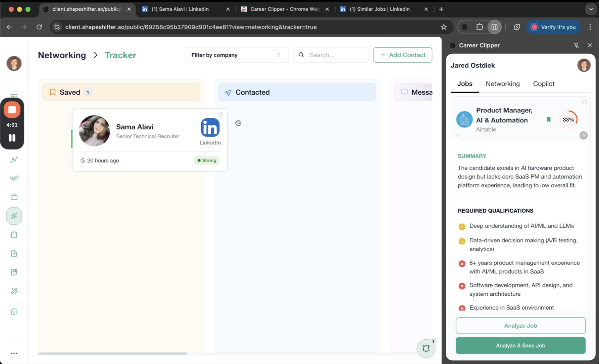Click the briefcase jobs icon in sidebar
The image size is (599, 364).
click(14, 197)
